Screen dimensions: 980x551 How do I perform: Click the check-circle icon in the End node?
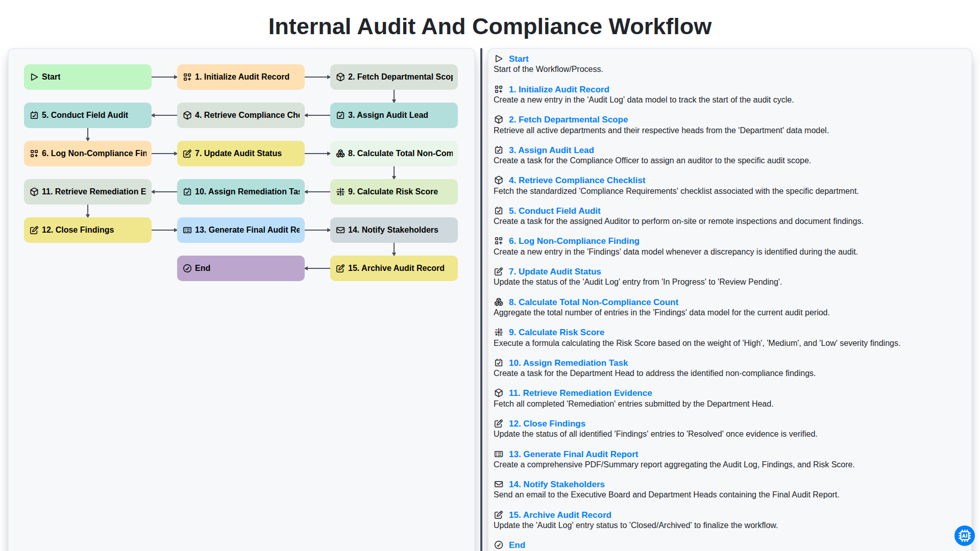point(187,268)
